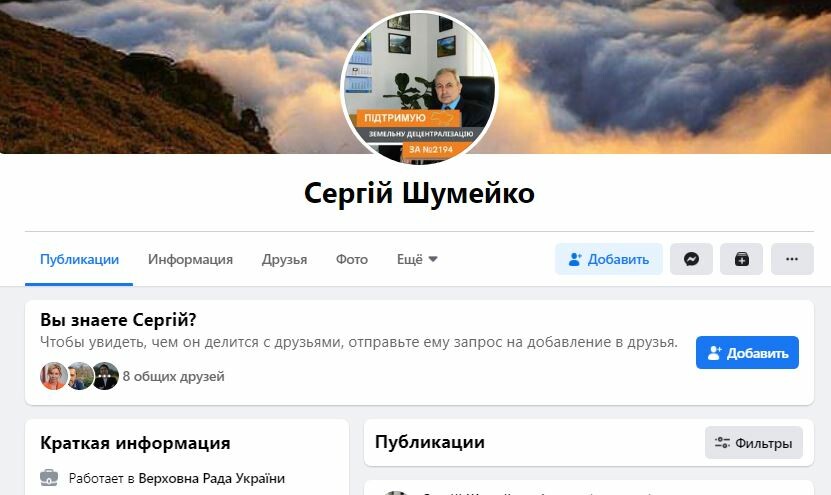View the circular profile photo
Image resolution: width=831 pixels, height=495 pixels.
tap(419, 87)
